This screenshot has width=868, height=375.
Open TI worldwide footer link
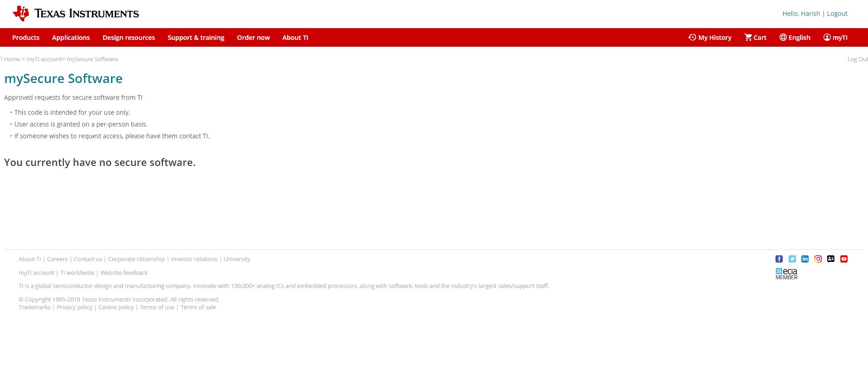point(77,273)
